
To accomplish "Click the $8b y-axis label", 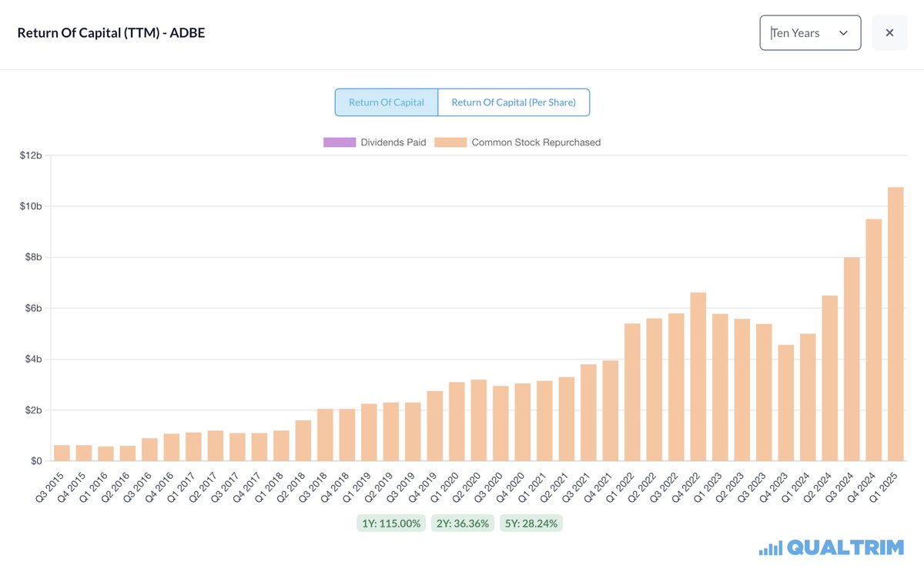I will pos(33,257).
